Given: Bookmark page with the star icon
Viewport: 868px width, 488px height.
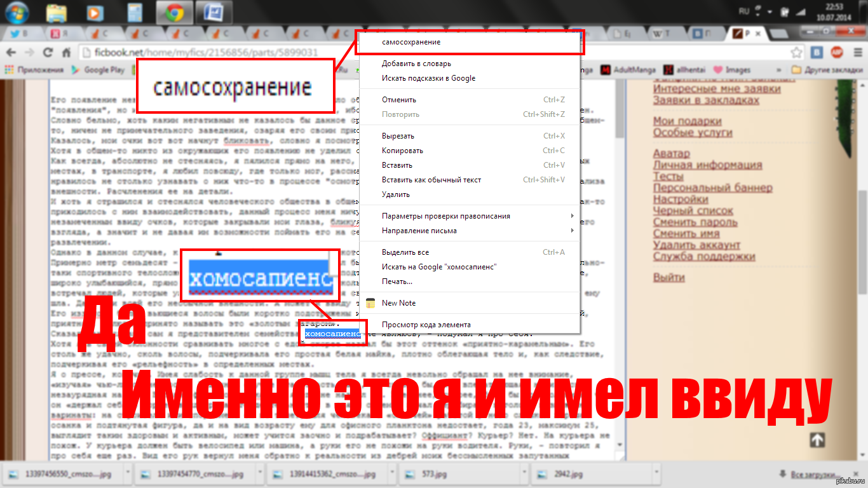Looking at the screenshot, I should click(x=796, y=53).
